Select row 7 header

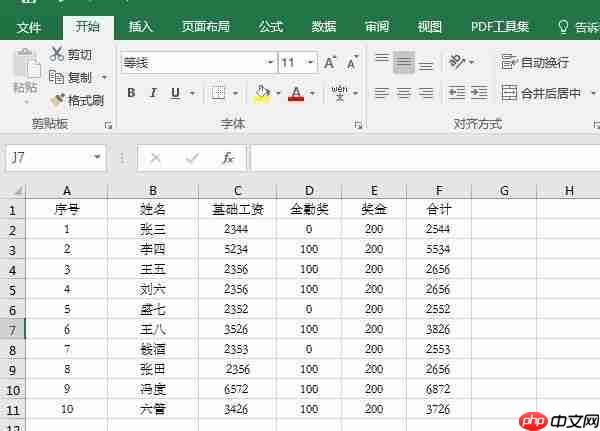(12, 329)
